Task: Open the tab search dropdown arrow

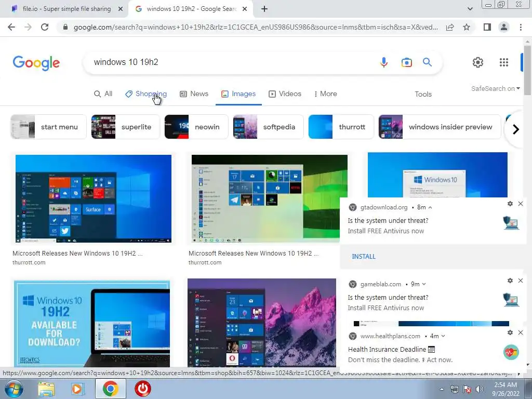Action: pyautogui.click(x=470, y=9)
